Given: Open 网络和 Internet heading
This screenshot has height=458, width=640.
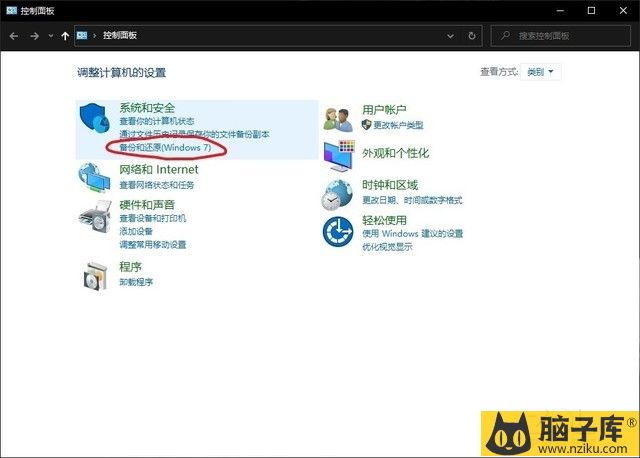Looking at the screenshot, I should click(x=159, y=169).
